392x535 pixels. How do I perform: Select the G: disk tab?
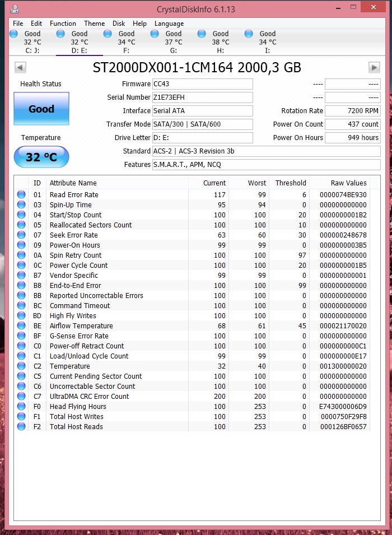[x=173, y=42]
